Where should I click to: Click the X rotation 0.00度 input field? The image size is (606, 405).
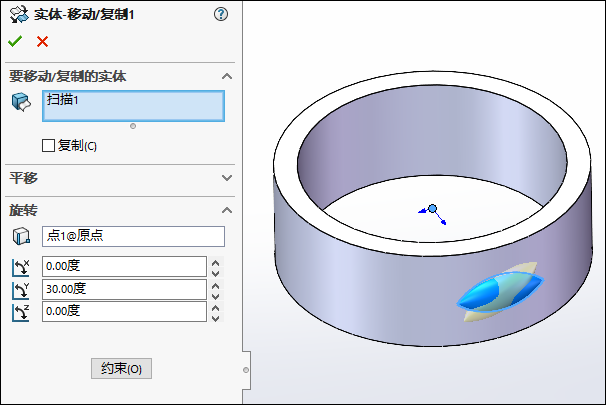124,266
